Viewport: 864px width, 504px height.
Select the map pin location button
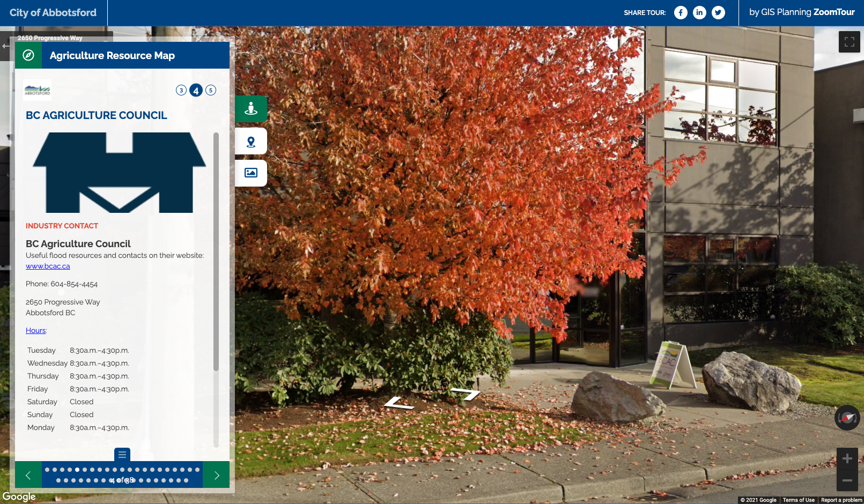click(x=251, y=141)
